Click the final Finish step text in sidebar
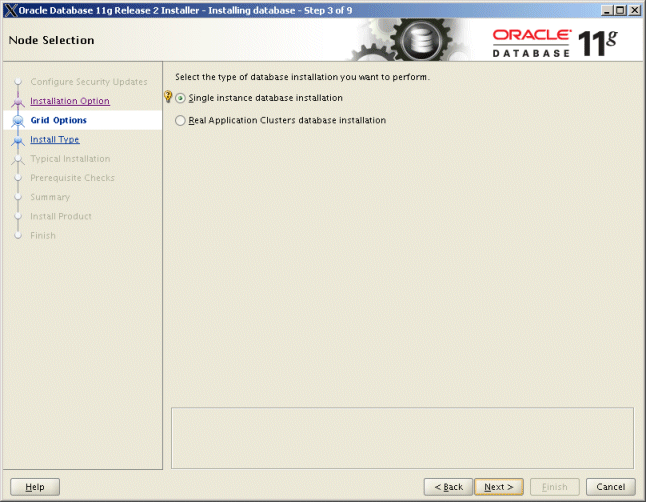The image size is (646, 502). click(43, 236)
